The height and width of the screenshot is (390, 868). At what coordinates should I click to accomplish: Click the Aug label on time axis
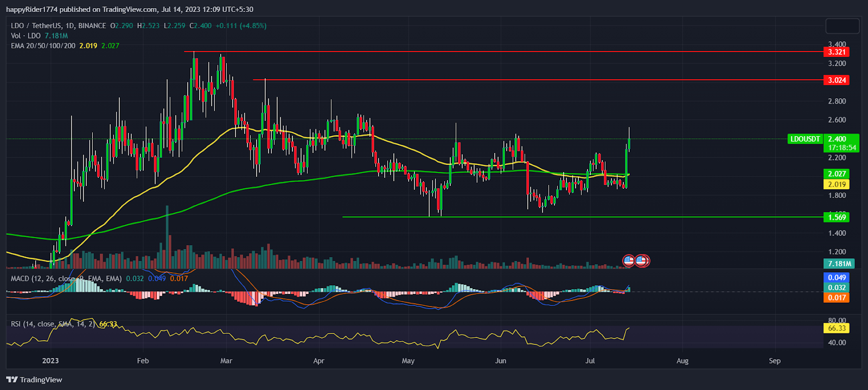[x=682, y=361]
